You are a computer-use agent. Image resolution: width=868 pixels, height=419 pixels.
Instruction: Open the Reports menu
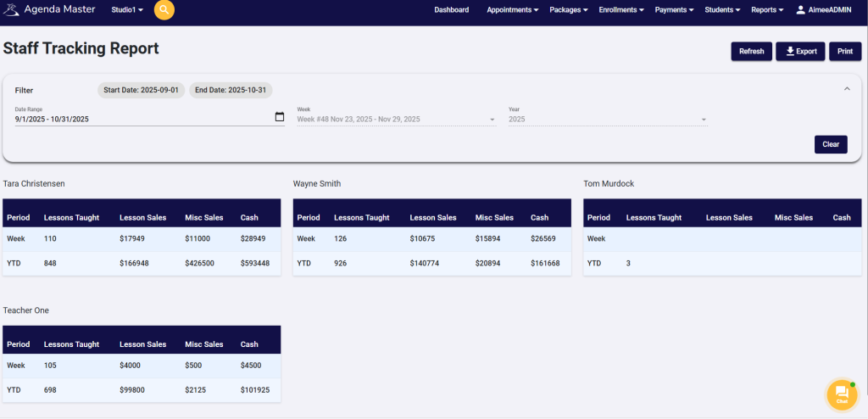tap(768, 10)
